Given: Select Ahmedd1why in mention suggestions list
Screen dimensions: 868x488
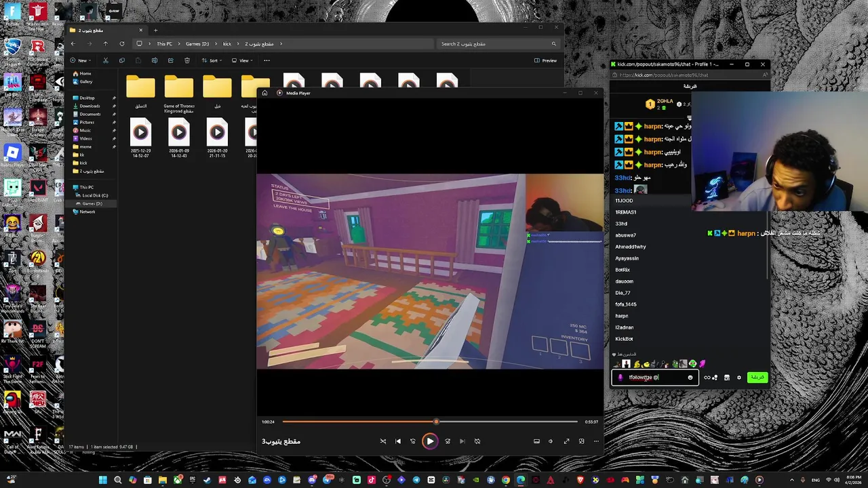Looking at the screenshot, I should tap(631, 247).
